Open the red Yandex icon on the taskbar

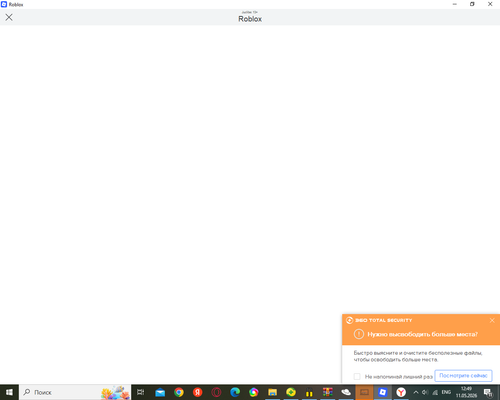tap(197, 392)
